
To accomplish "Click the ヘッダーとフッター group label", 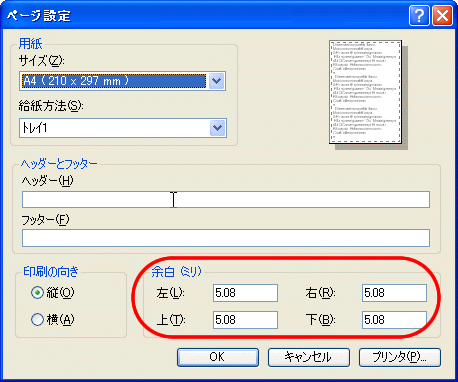I will [x=59, y=163].
